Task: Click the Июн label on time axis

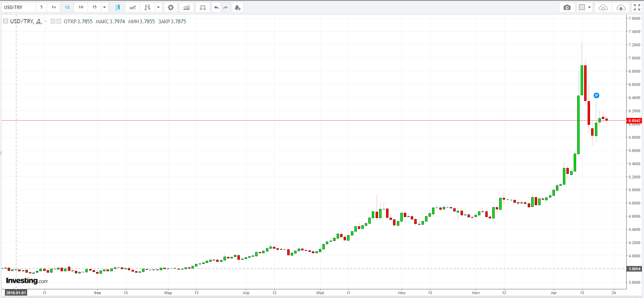Action: point(402,293)
